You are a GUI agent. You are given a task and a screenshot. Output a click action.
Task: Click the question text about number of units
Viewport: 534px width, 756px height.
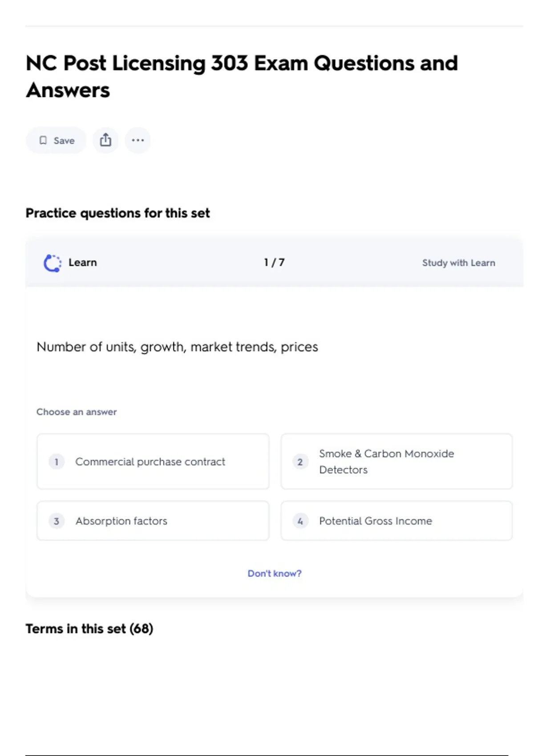point(177,347)
